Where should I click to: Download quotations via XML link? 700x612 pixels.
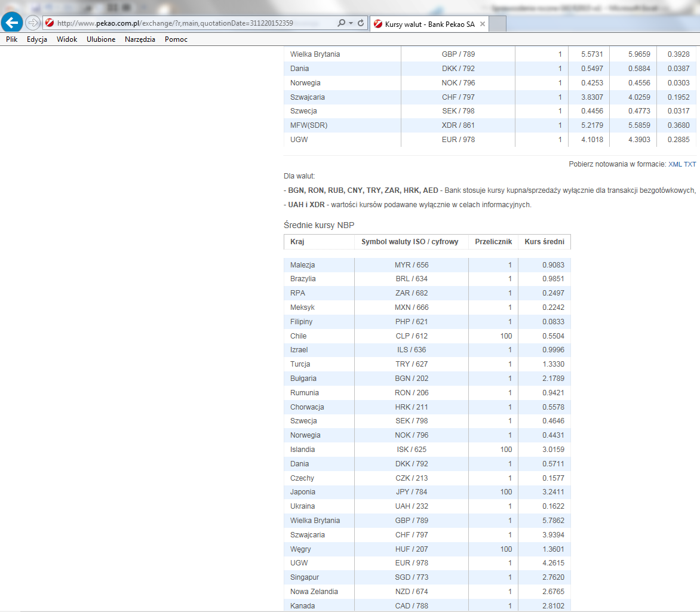(674, 164)
